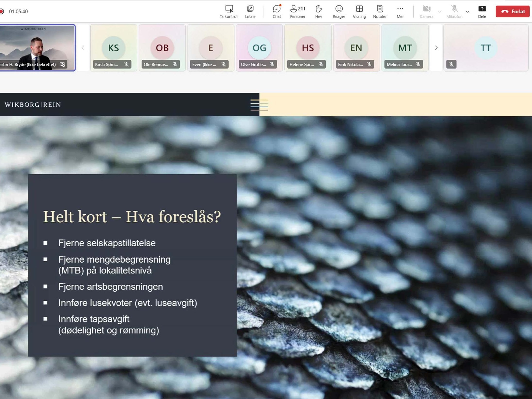This screenshot has width=532, height=399.
Task: Select Kirsti Søm... participant tile
Action: coord(114,48)
